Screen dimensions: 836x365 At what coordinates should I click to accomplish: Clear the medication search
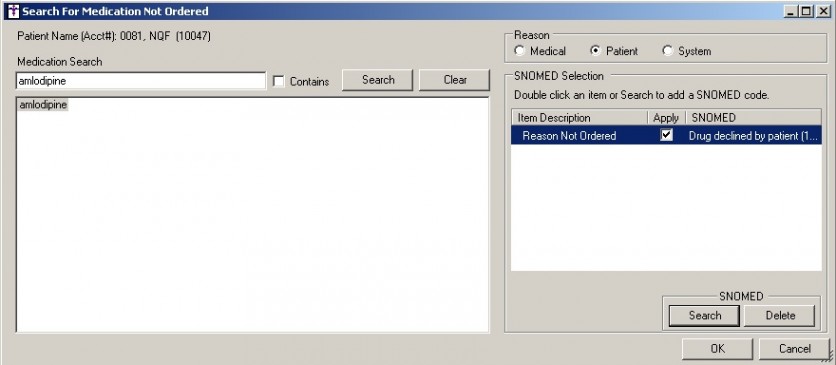(455, 80)
